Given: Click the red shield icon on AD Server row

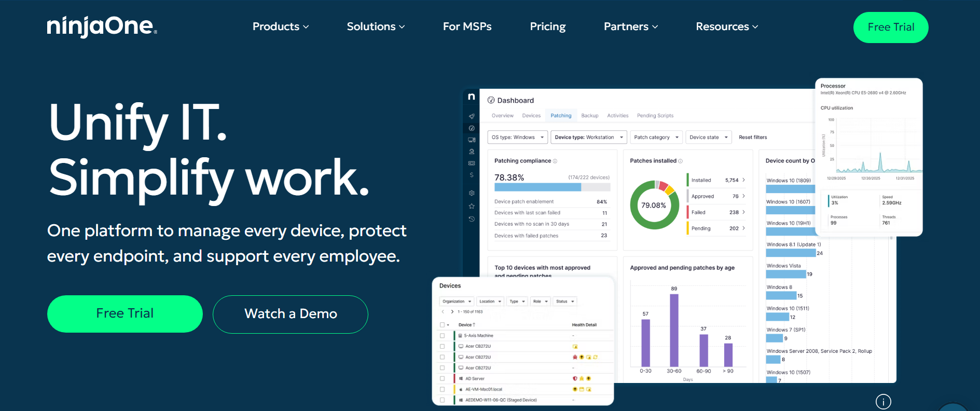Looking at the screenshot, I should pyautogui.click(x=575, y=379).
